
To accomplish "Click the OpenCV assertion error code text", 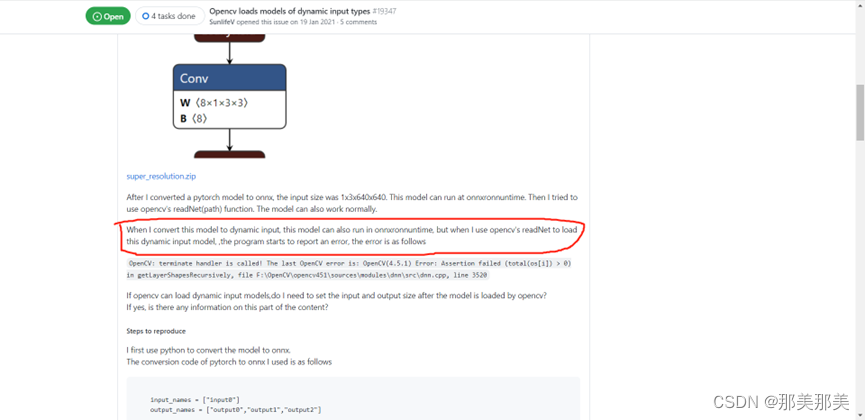I will pos(349,269).
